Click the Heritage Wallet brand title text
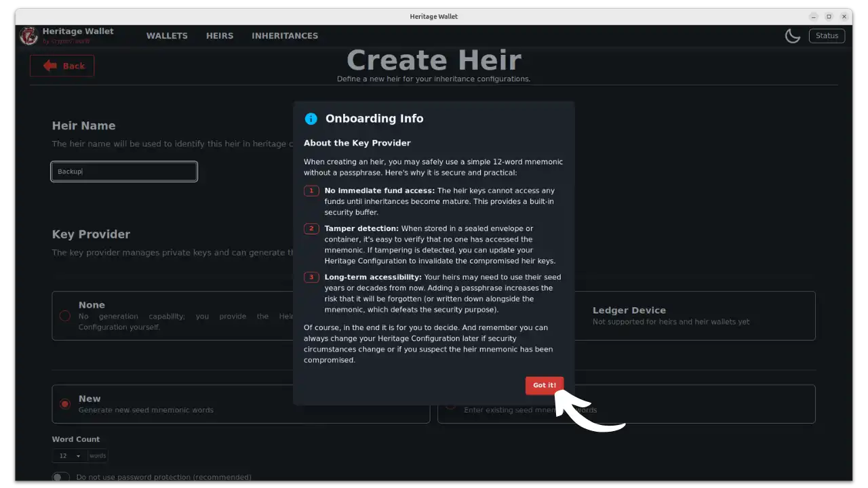The height and width of the screenshot is (488, 868). click(x=78, y=31)
